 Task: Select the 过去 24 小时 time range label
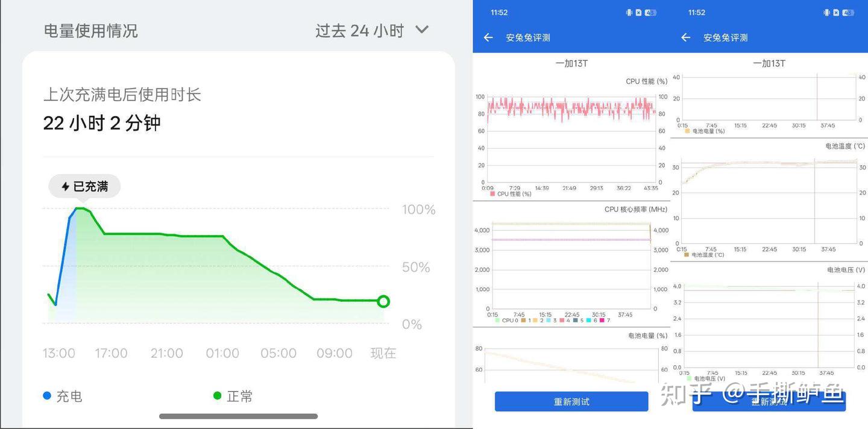pyautogui.click(x=359, y=30)
